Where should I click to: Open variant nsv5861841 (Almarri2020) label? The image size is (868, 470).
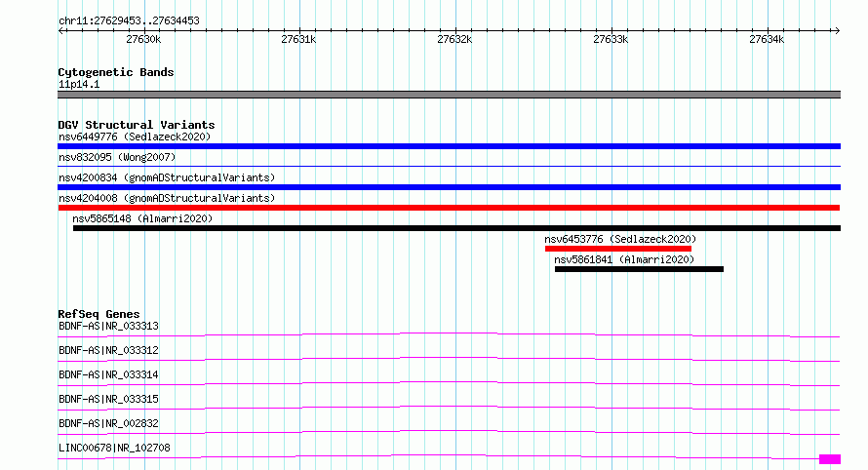pos(624,259)
